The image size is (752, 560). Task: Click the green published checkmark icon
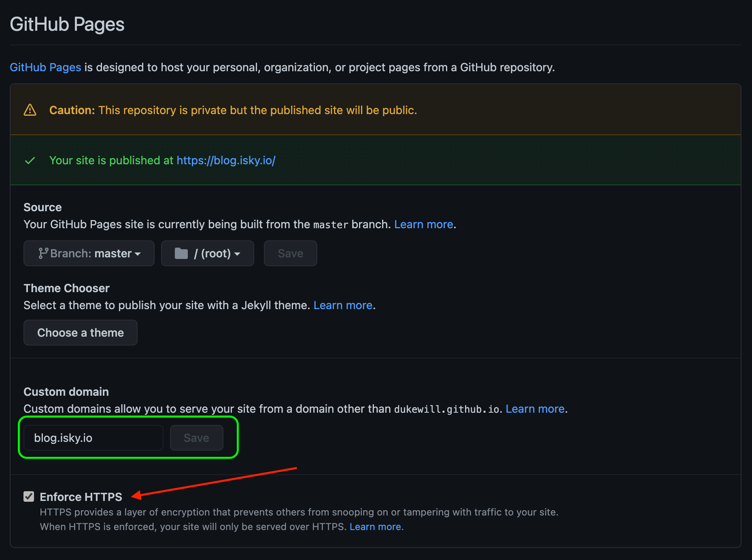30,161
